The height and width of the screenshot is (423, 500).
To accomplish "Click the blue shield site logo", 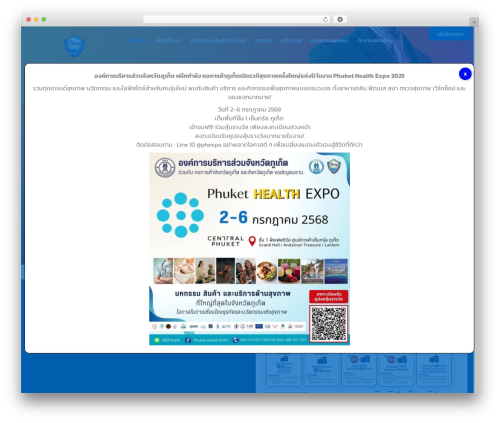I will (74, 46).
